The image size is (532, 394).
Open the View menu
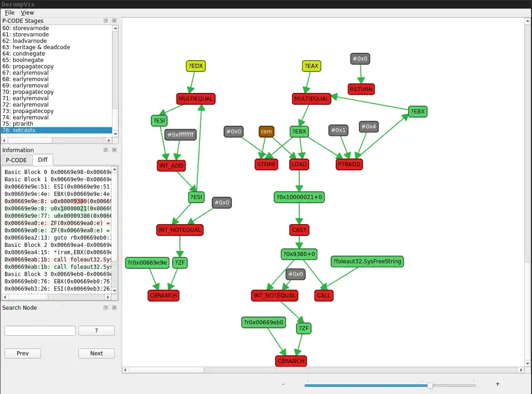tap(27, 13)
